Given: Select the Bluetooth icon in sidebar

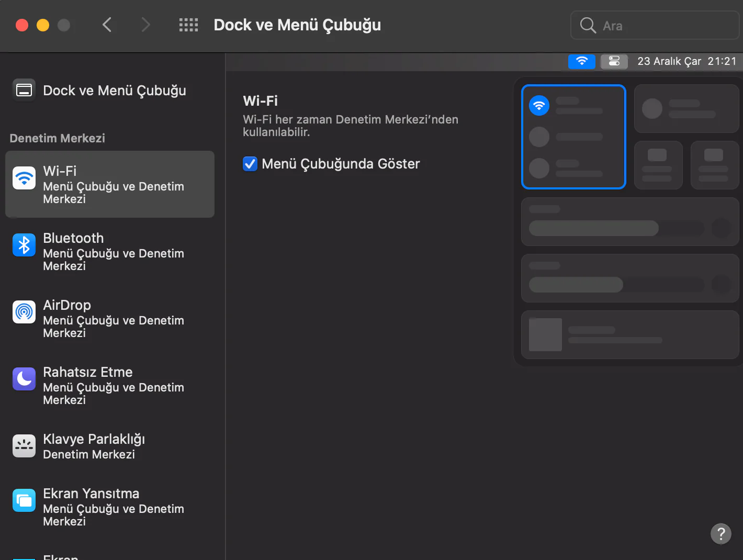Looking at the screenshot, I should click(x=24, y=245).
